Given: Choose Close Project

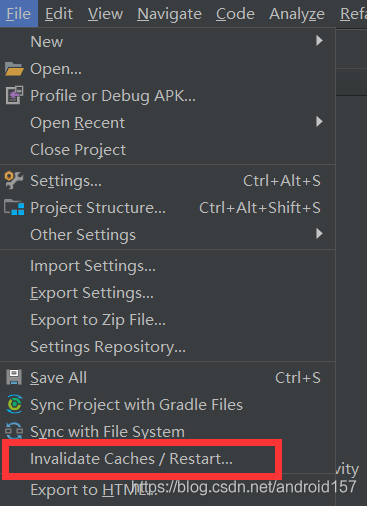Looking at the screenshot, I should 78,150.
